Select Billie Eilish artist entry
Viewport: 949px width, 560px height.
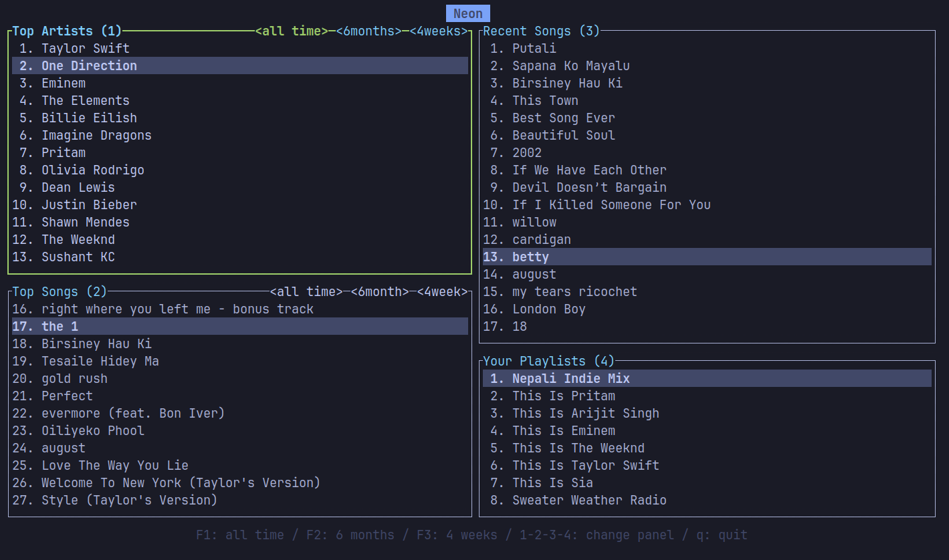89,118
